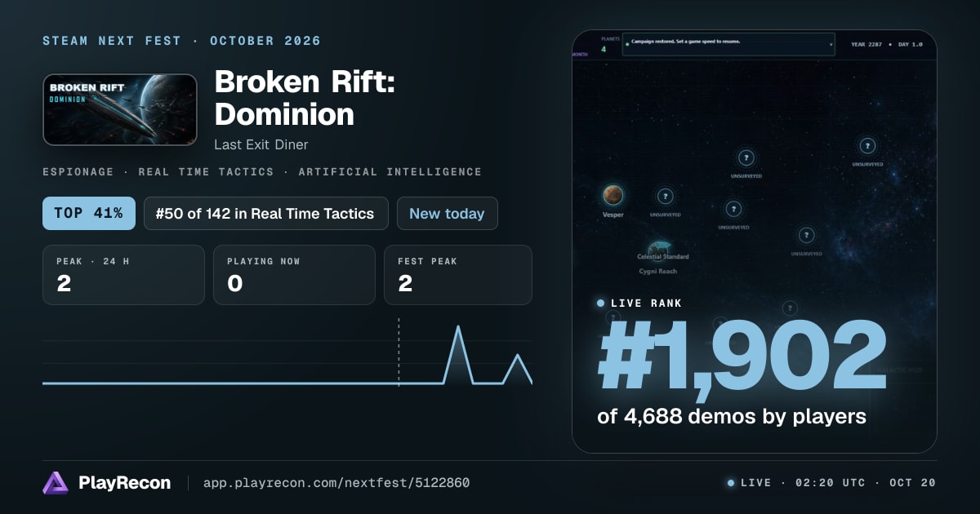The height and width of the screenshot is (514, 980).
Task: Click the dashed vertical marker on the player chart
Action: [399, 352]
